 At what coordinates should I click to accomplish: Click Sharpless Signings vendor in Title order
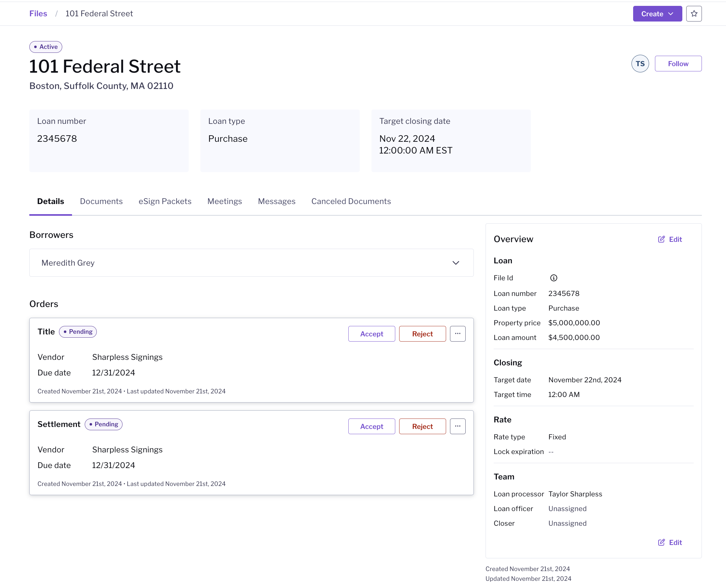(127, 357)
